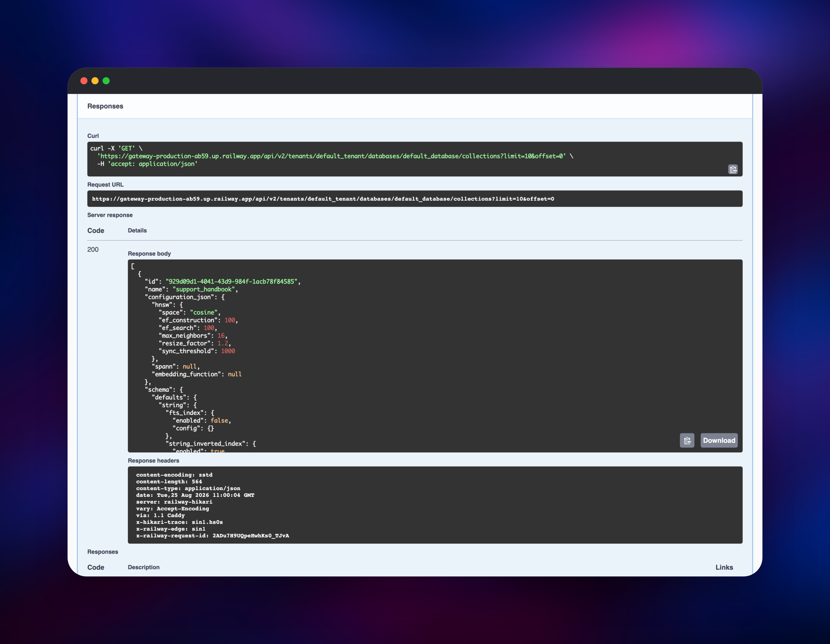Click the "defaults" key line
Screen dimensions: 830x644
174,397
